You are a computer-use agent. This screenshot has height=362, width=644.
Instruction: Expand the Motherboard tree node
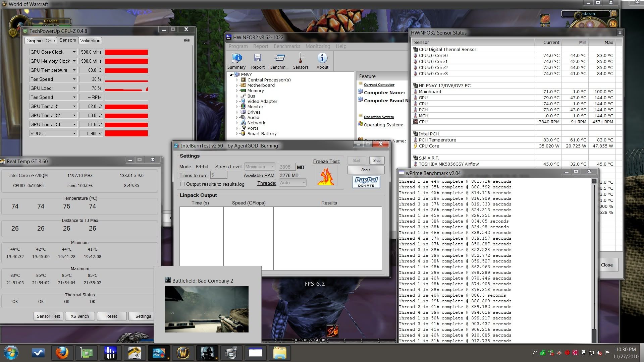coord(237,85)
